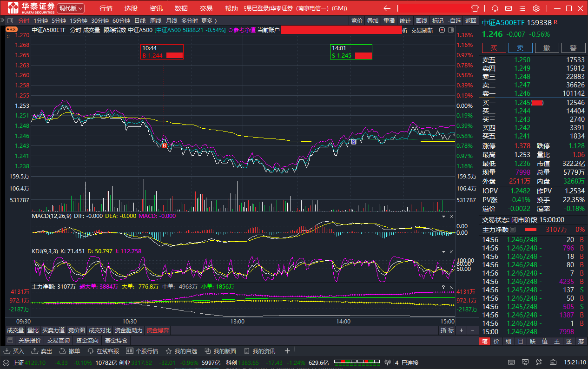Expand the 更多 timeframe options
The width and height of the screenshot is (588, 369).
tap(209, 20)
